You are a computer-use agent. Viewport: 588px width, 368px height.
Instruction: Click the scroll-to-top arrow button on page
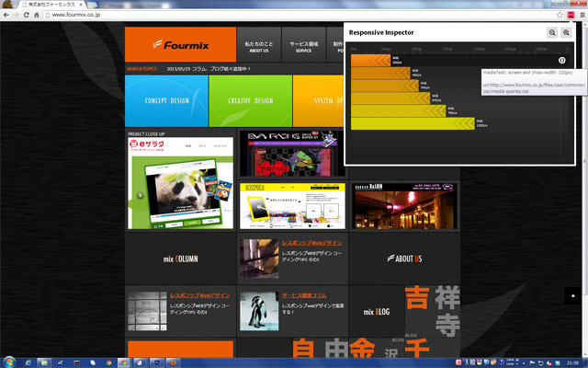tap(572, 295)
